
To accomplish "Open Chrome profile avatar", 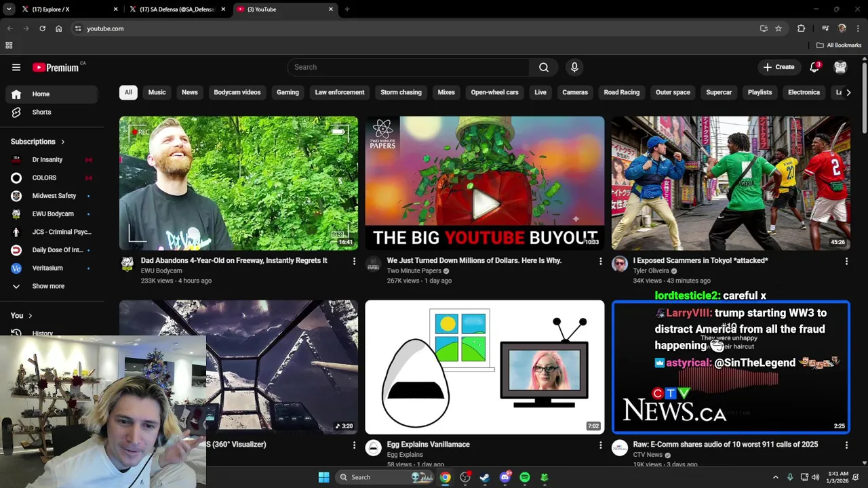I will point(842,28).
